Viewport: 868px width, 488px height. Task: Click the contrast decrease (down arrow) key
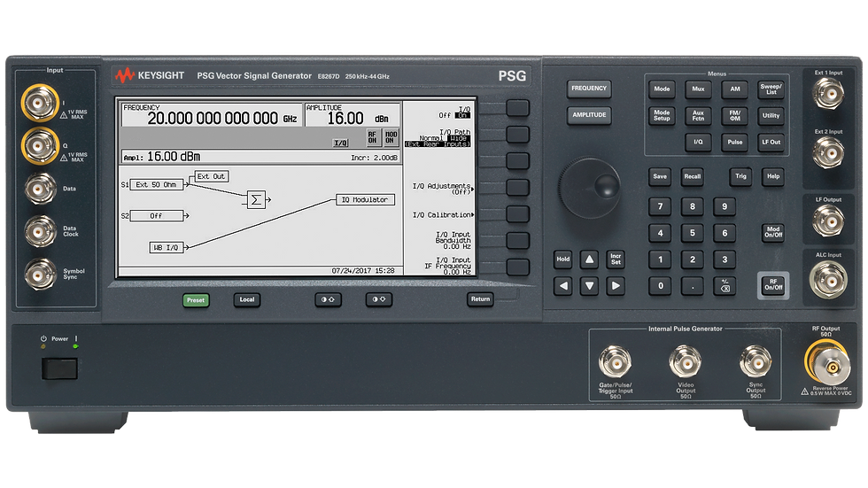(x=379, y=299)
